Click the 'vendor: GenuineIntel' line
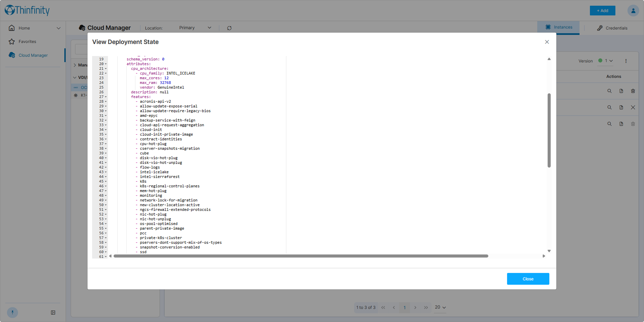 coord(162,87)
